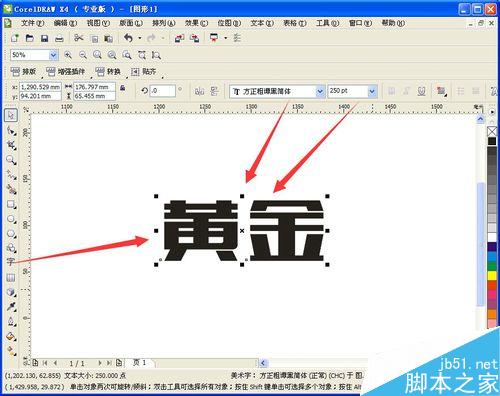Select the Zoom tool in toolbox
This screenshot has width=500, height=396.
11,160
